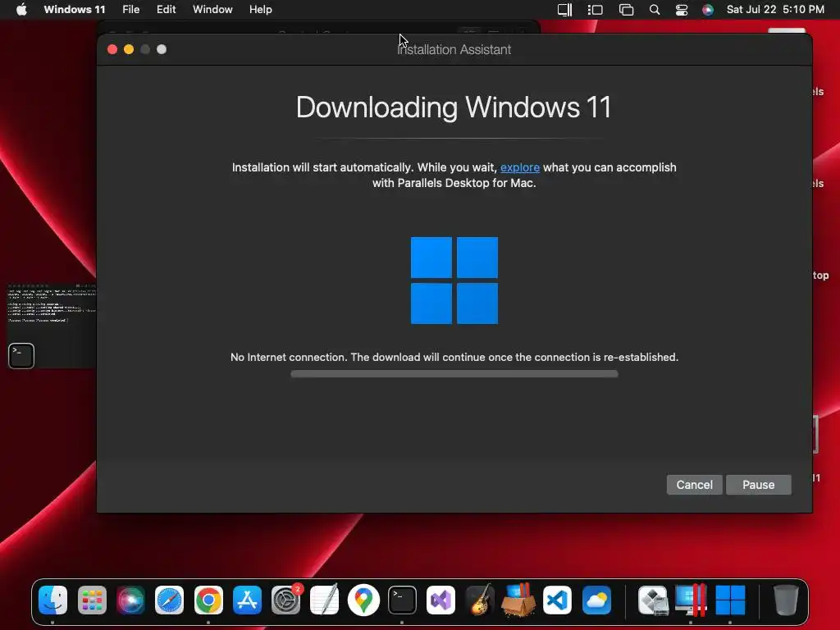Image resolution: width=840 pixels, height=630 pixels.
Task: Open the cloud weather app in Dock
Action: [596, 600]
